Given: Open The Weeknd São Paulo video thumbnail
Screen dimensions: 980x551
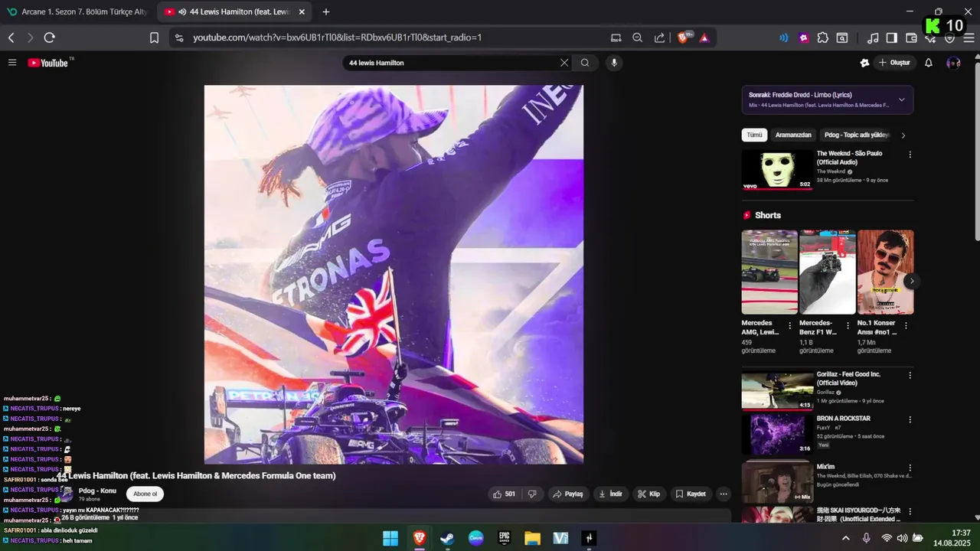Looking at the screenshot, I should (777, 170).
